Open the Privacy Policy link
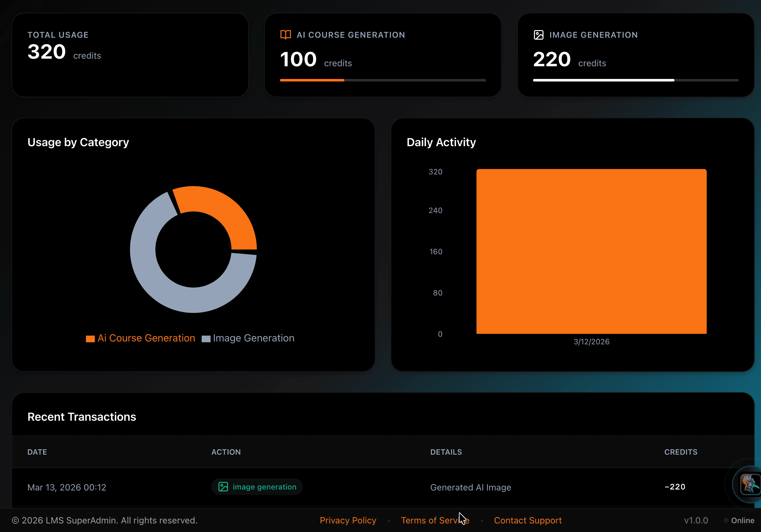 (348, 520)
